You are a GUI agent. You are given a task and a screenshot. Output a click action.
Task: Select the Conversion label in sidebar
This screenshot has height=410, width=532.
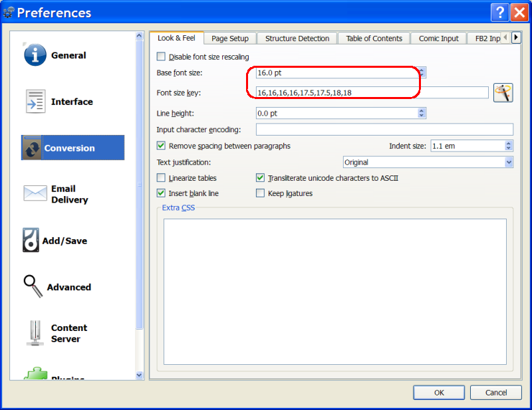(70, 148)
